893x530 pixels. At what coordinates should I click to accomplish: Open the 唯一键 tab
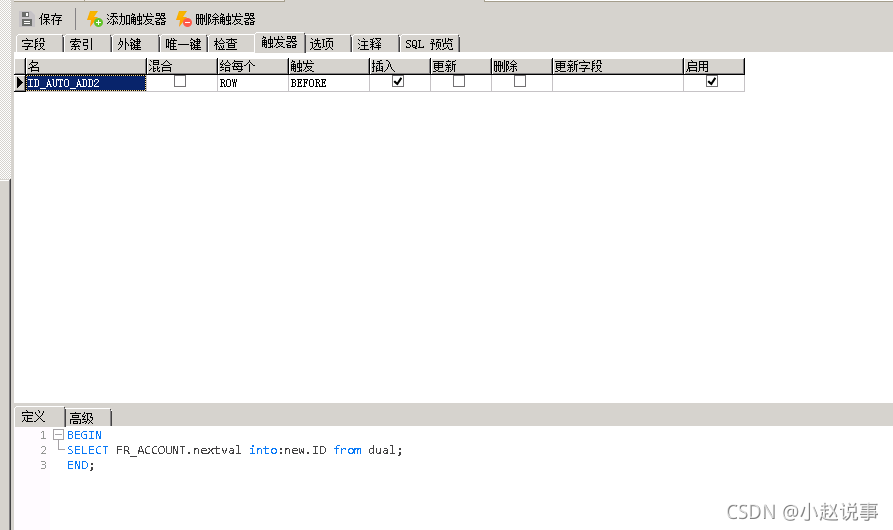[183, 44]
